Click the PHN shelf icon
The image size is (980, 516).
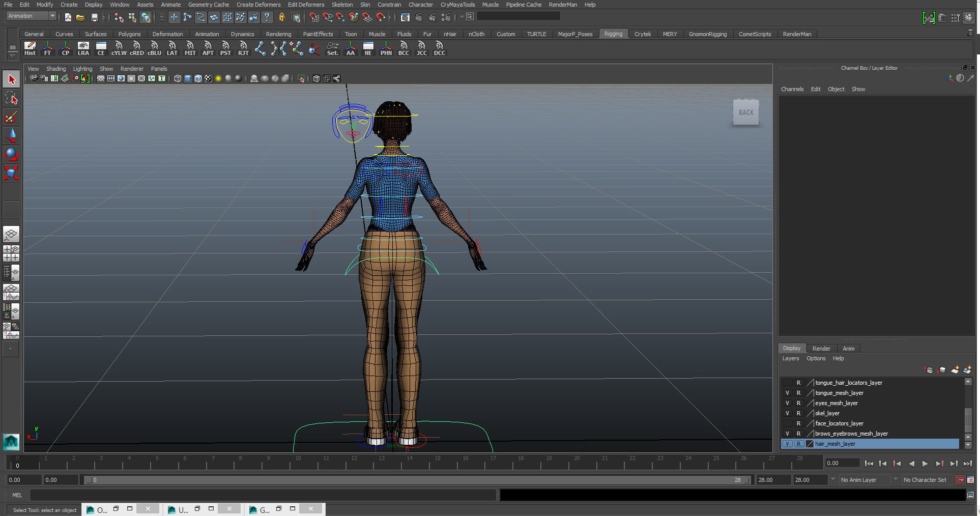[386, 48]
